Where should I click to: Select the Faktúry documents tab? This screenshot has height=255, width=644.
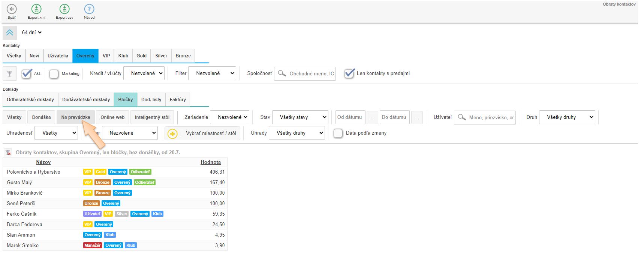(178, 100)
